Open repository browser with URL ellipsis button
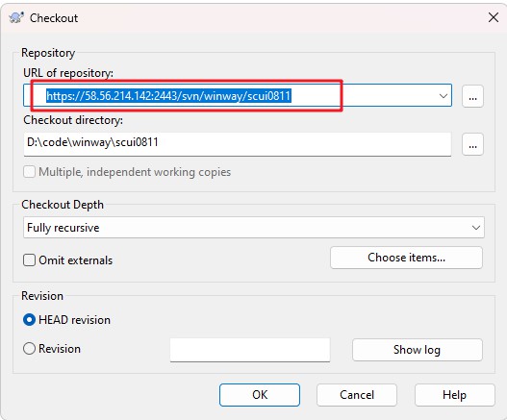The width and height of the screenshot is (507, 420). [472, 96]
